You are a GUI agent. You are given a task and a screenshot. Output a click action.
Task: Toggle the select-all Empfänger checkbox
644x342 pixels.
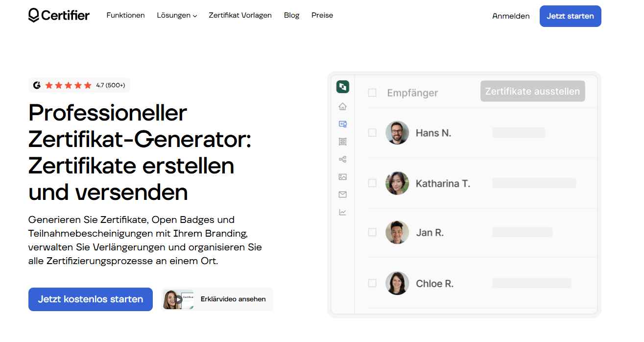[x=372, y=93]
